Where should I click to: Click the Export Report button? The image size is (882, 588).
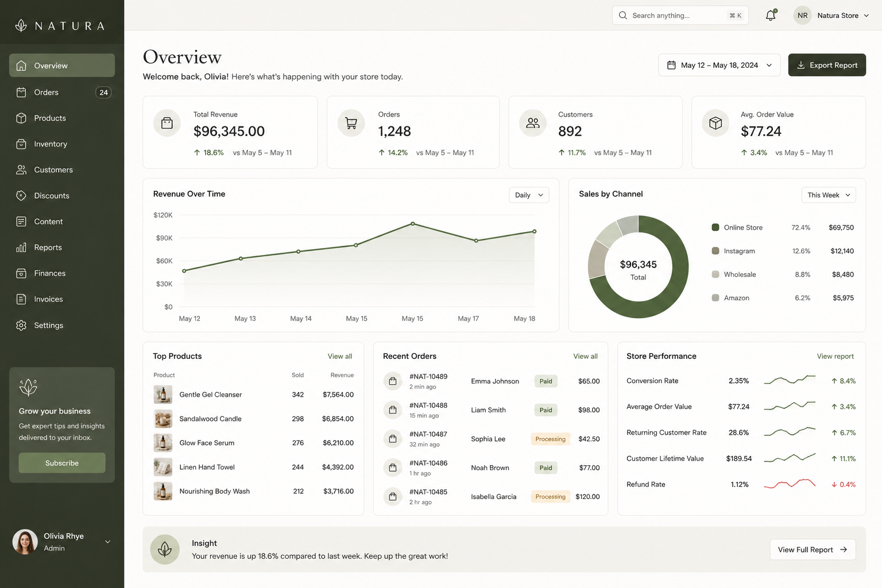click(827, 65)
